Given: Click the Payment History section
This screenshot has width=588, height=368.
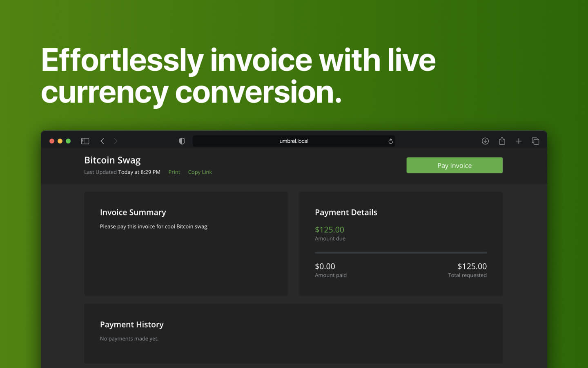Looking at the screenshot, I should click(x=131, y=324).
